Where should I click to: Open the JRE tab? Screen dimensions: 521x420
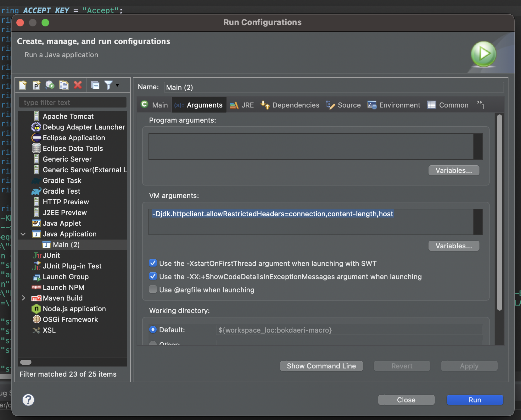tap(242, 105)
